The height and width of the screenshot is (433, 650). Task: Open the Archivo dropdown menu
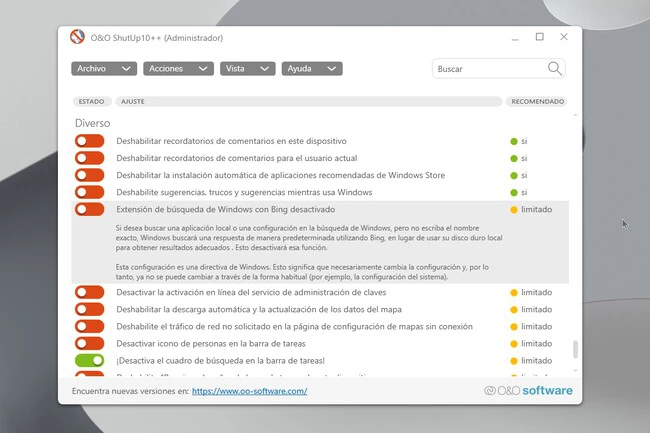[104, 68]
